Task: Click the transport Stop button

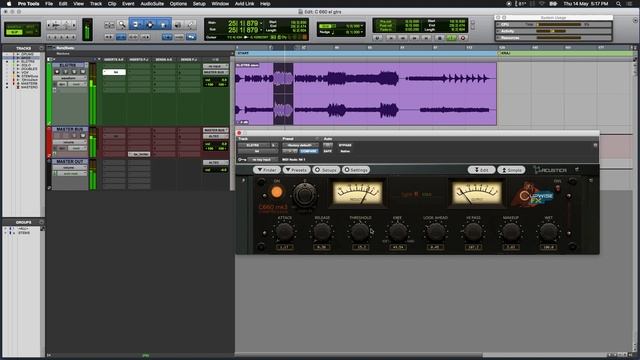Action: point(440,38)
